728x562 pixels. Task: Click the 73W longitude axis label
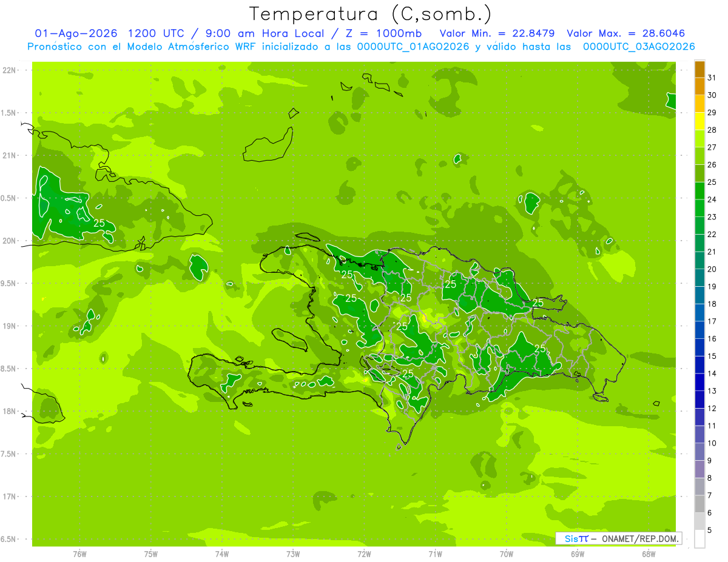[293, 554]
